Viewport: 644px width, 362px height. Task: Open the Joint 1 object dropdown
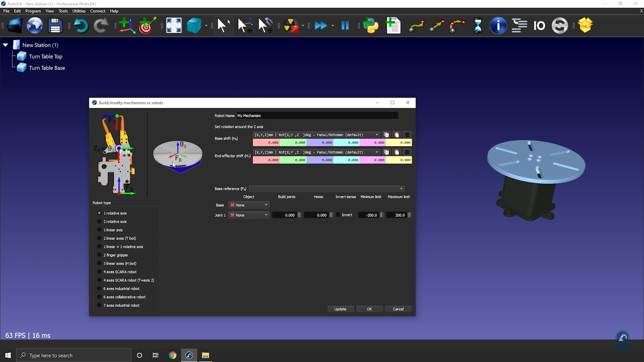point(249,215)
